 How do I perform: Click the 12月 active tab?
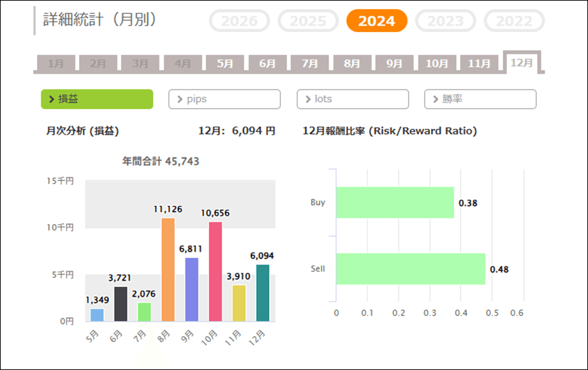pyautogui.click(x=521, y=63)
